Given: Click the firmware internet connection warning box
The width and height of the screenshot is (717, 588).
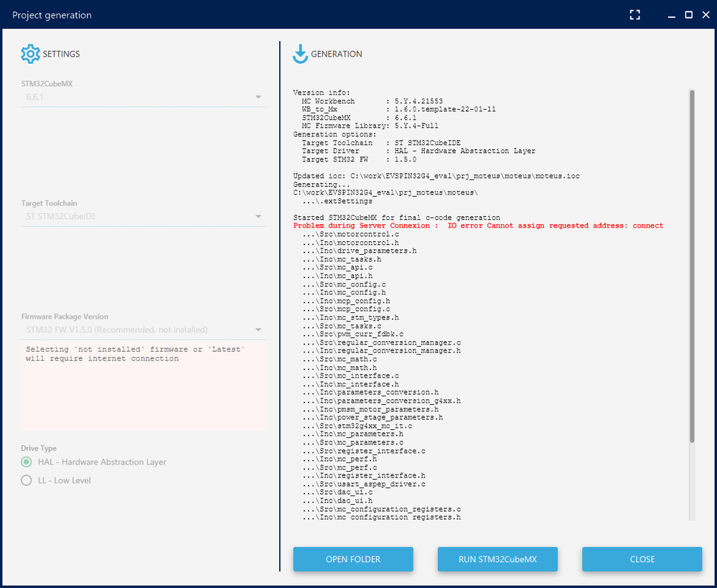Looking at the screenshot, I should (x=144, y=386).
